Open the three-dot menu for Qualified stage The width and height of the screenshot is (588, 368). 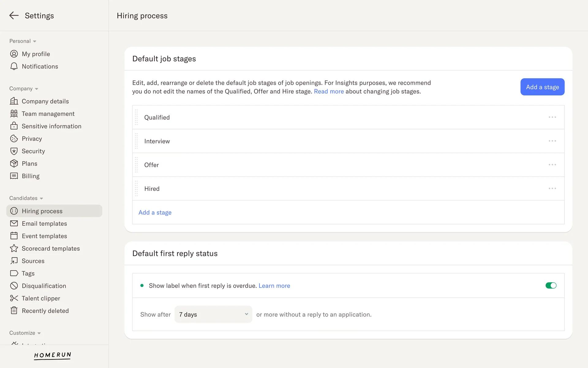coord(552,117)
